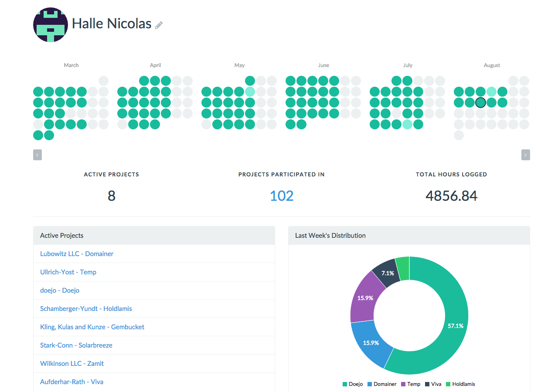Click the Halle Nicolas name heading

click(x=112, y=24)
